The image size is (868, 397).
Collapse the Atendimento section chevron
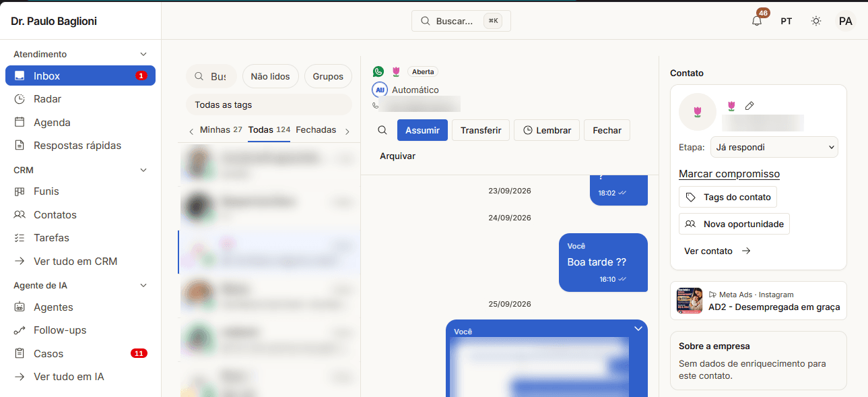(x=143, y=54)
